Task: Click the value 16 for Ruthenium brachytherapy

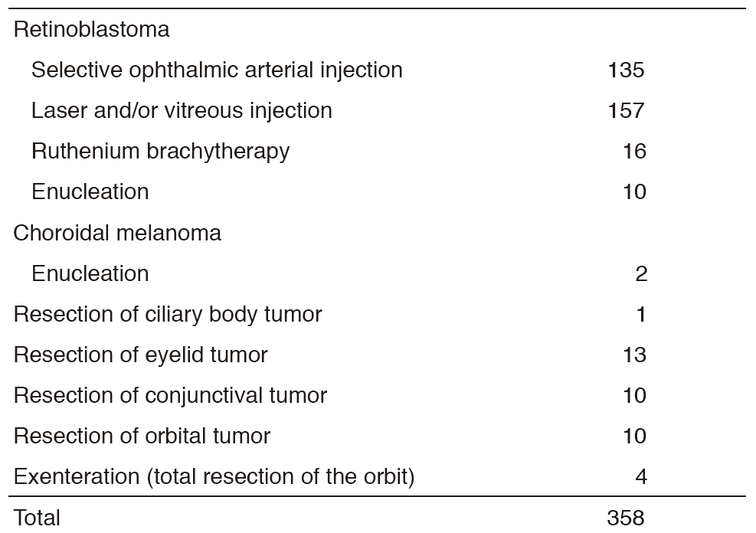Action: pyautogui.click(x=634, y=152)
